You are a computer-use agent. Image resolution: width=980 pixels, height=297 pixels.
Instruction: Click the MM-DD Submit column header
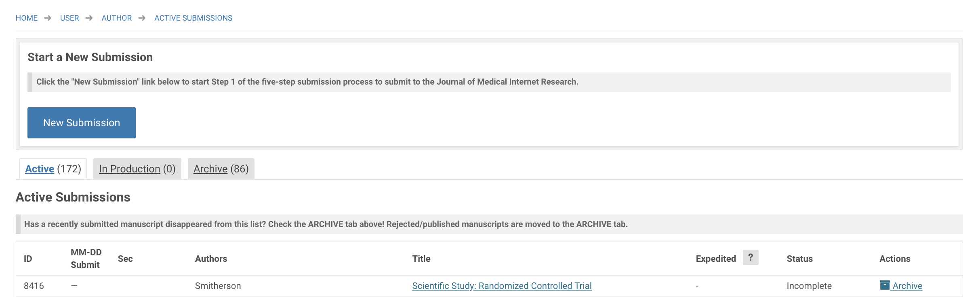point(86,259)
